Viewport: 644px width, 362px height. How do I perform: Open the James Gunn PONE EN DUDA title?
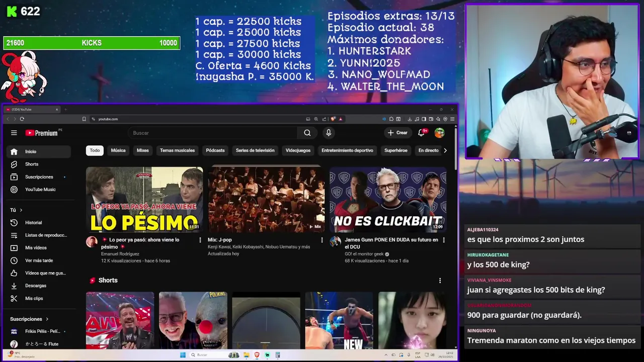pos(391,243)
